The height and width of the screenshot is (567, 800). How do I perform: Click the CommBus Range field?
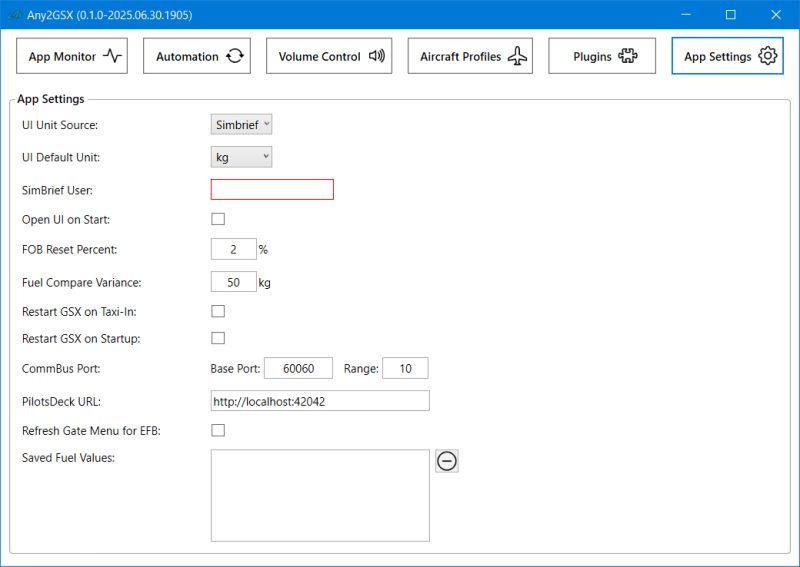[406, 368]
